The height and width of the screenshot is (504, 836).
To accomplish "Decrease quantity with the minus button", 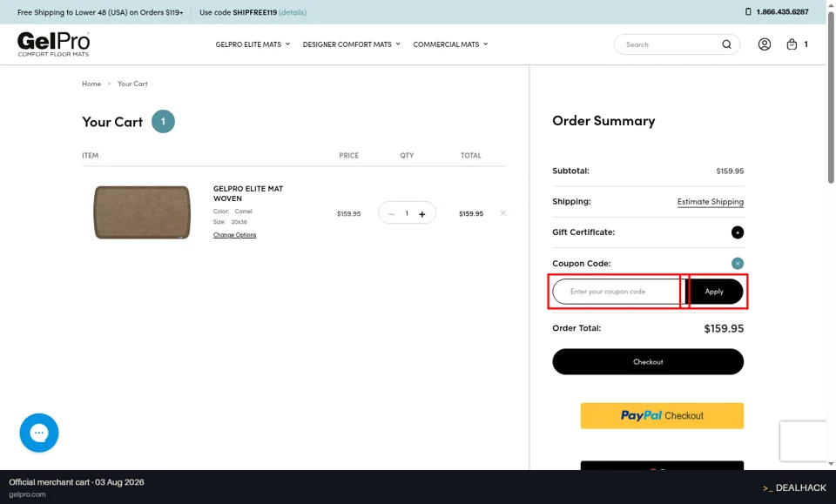I will (391, 214).
